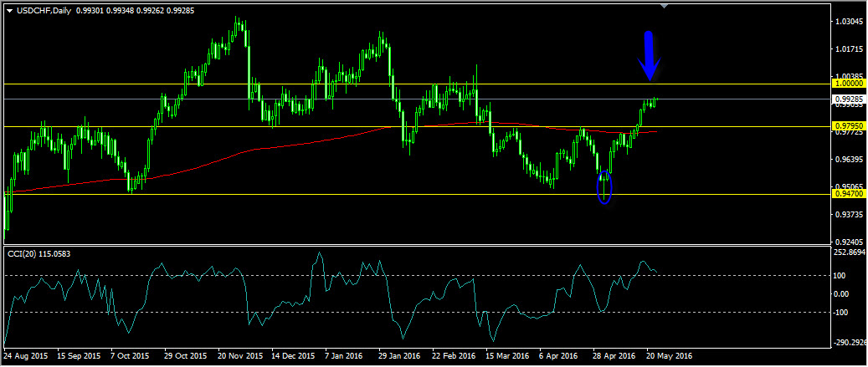Click the 1.01715 price axis value
The height and width of the screenshot is (367, 868).
coord(850,50)
